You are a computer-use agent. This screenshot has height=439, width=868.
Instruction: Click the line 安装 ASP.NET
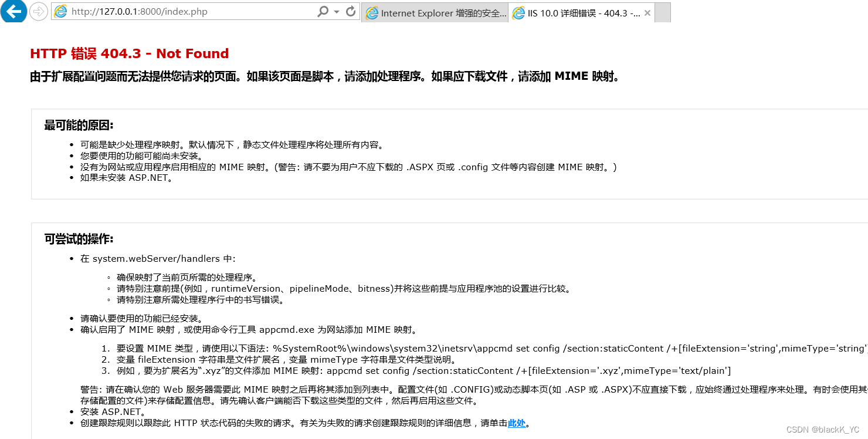click(113, 412)
